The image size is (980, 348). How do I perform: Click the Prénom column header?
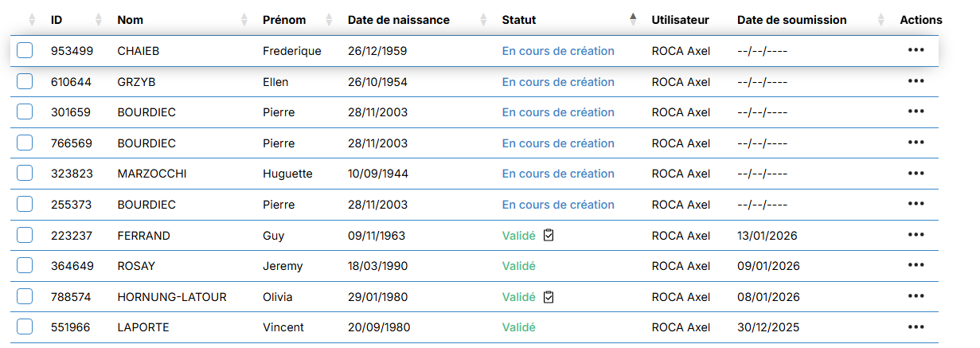283,20
